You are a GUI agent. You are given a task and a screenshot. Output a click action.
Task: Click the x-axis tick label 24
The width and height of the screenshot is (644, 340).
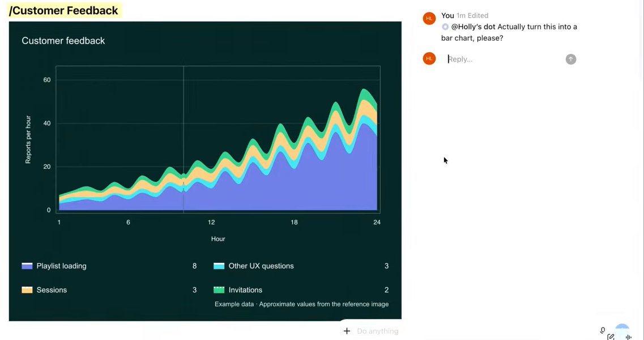pos(377,222)
